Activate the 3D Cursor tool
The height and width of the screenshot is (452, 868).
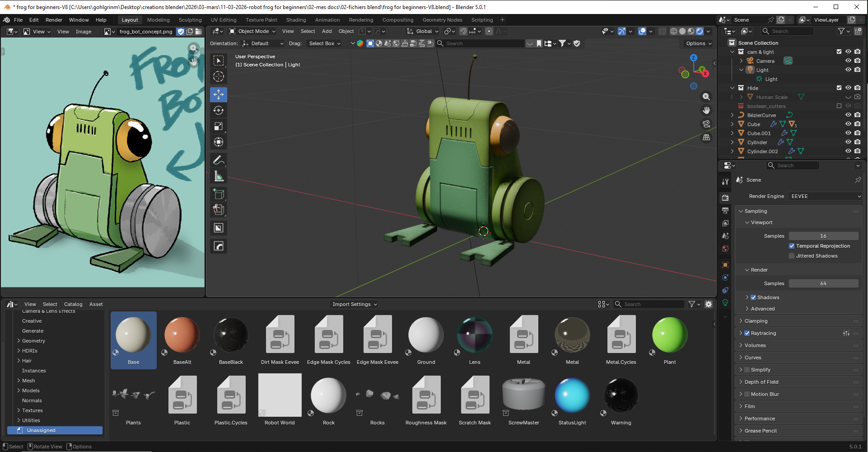click(x=219, y=76)
